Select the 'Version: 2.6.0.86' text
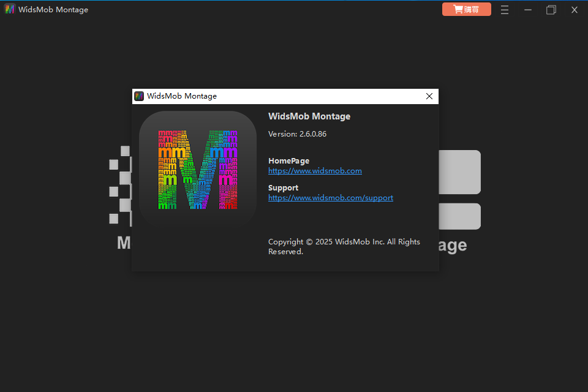The height and width of the screenshot is (392, 588). pos(298,134)
